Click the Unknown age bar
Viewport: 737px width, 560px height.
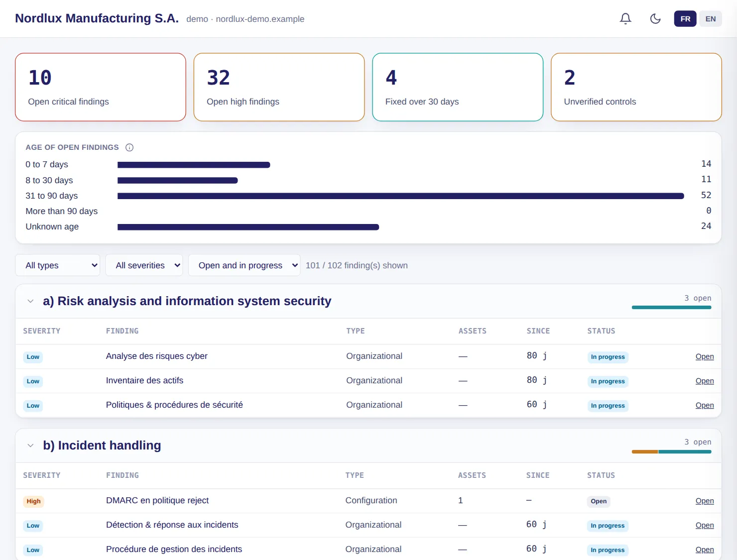248,227
